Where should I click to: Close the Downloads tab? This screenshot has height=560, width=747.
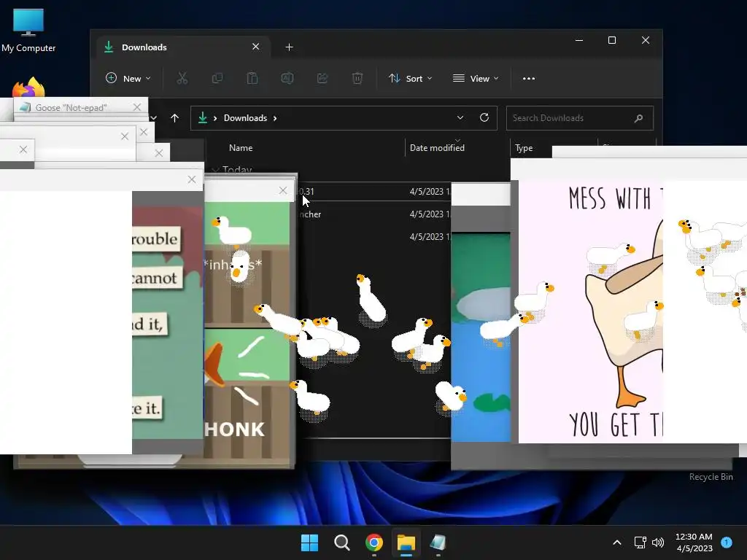click(x=256, y=47)
